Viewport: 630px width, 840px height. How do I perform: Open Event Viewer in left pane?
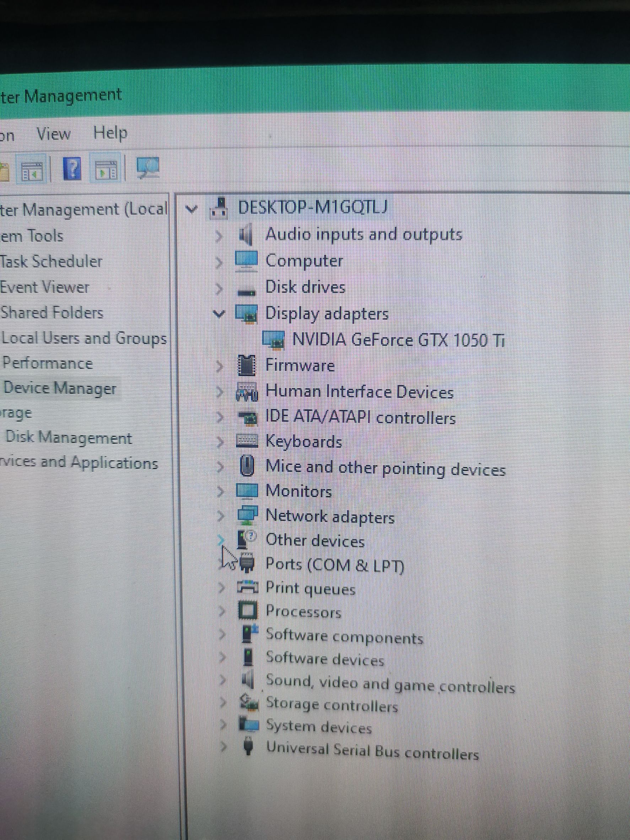pos(44,287)
